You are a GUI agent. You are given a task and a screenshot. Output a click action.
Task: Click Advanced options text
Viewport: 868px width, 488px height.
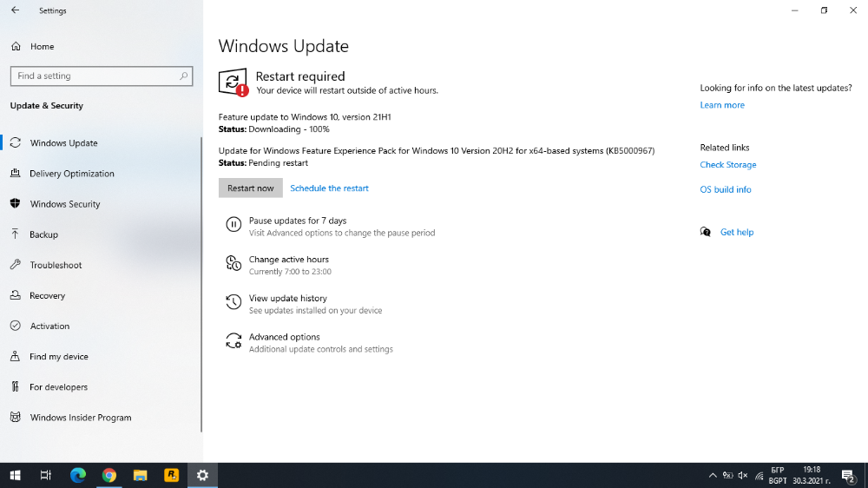pos(285,337)
